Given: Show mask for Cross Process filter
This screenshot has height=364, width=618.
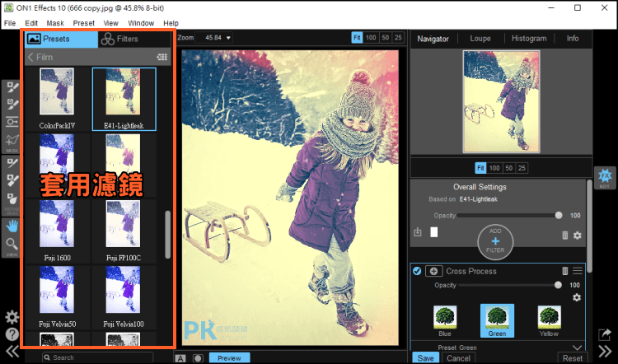Looking at the screenshot, I should click(x=434, y=271).
